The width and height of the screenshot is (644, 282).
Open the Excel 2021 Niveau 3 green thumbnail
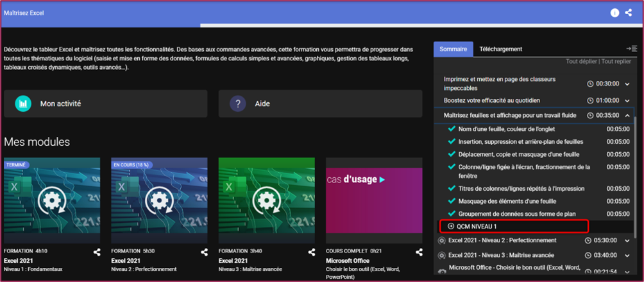click(x=267, y=201)
